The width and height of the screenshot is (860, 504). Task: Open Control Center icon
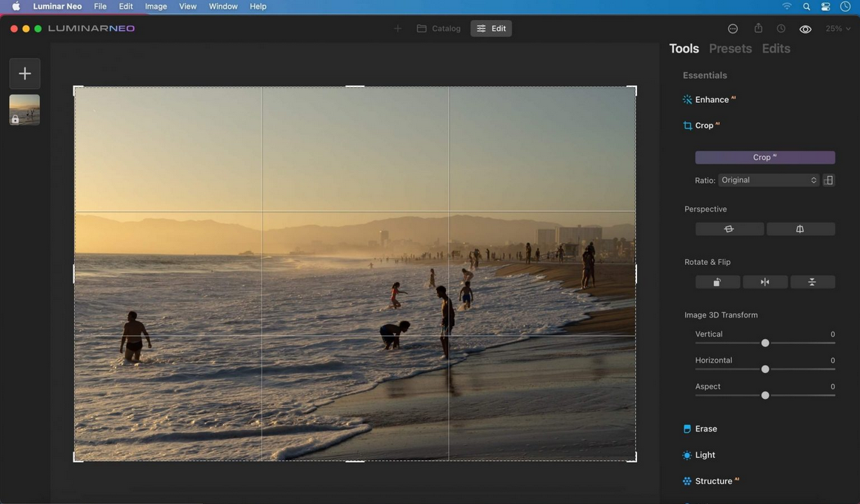point(825,7)
